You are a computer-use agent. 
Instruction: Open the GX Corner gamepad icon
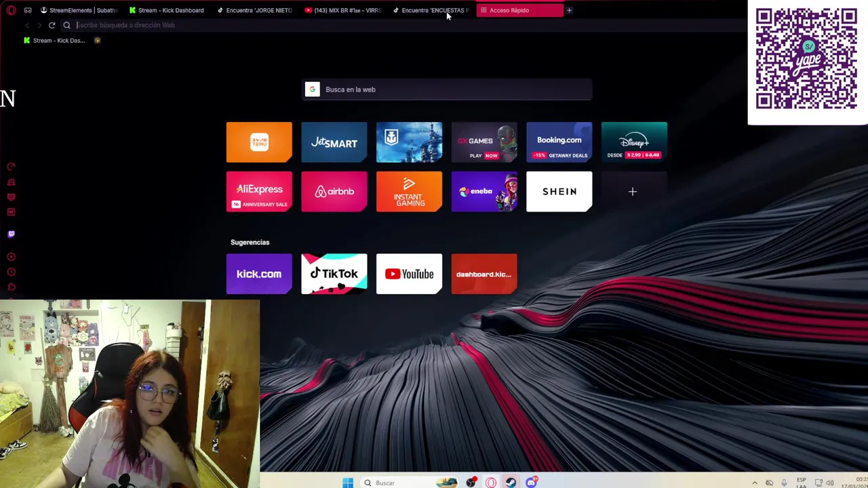[x=28, y=10]
